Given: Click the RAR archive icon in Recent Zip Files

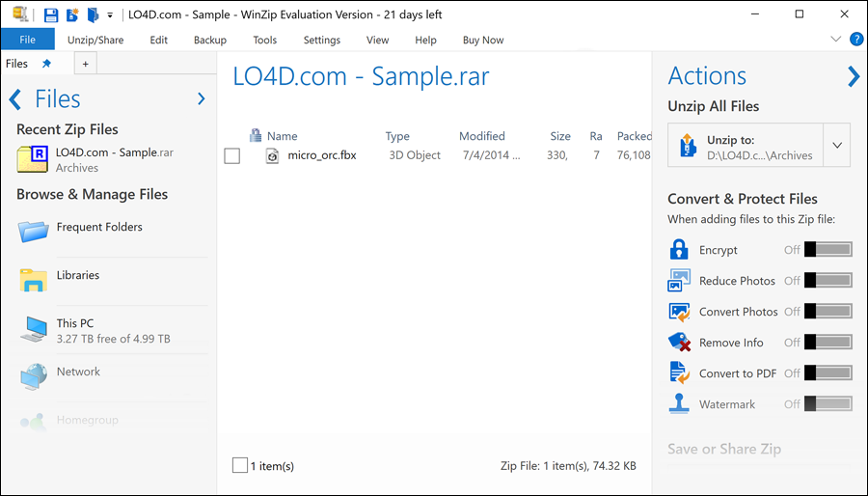Looking at the screenshot, I should [x=33, y=159].
